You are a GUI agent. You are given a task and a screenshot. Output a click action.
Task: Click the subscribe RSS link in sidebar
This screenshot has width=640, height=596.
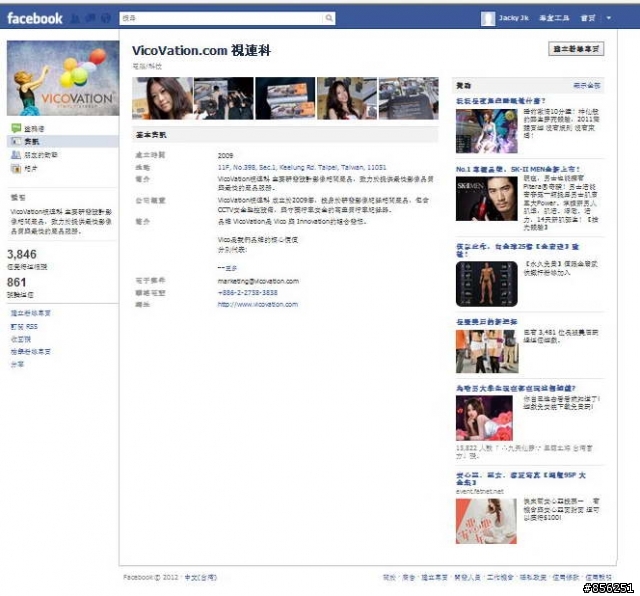(24, 327)
